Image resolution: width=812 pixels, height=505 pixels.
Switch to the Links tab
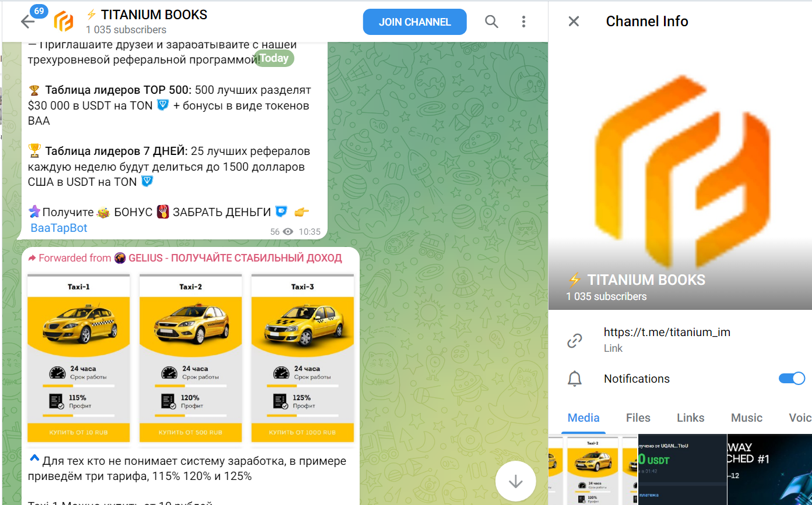tap(691, 418)
